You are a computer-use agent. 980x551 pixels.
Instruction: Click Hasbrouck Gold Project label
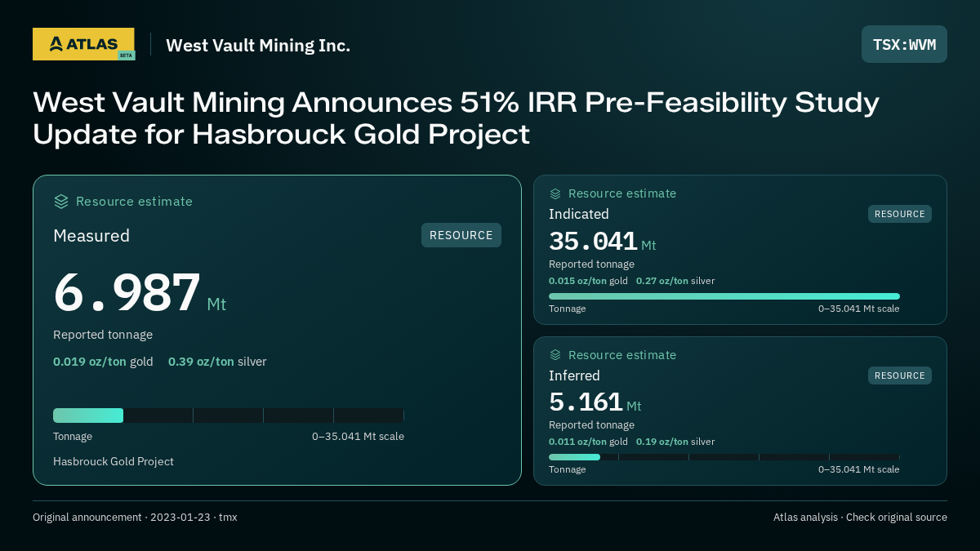coord(114,462)
